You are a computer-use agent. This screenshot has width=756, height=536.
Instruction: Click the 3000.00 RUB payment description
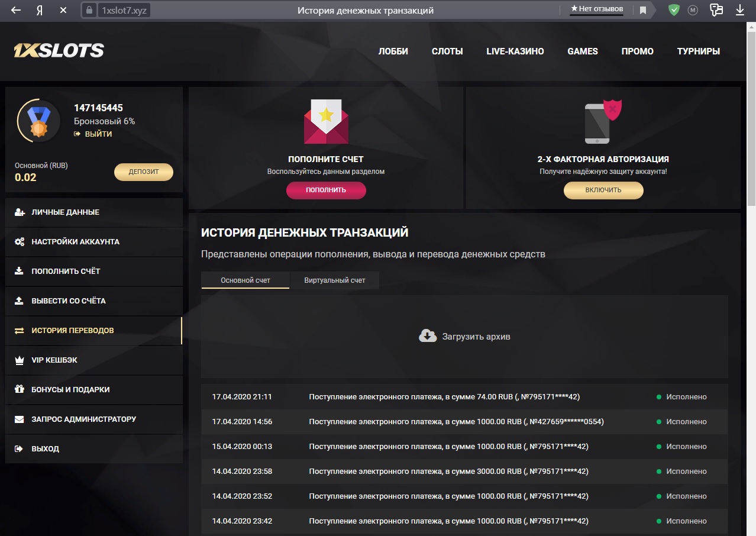click(x=448, y=472)
